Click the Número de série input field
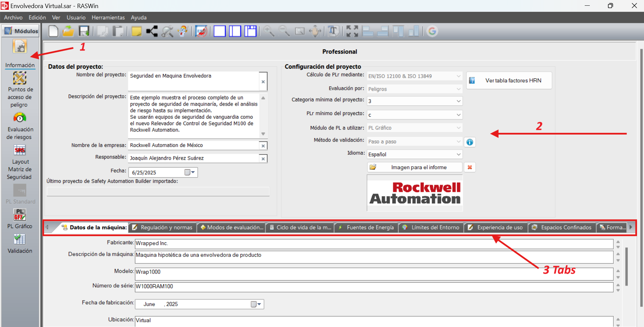 click(374, 287)
